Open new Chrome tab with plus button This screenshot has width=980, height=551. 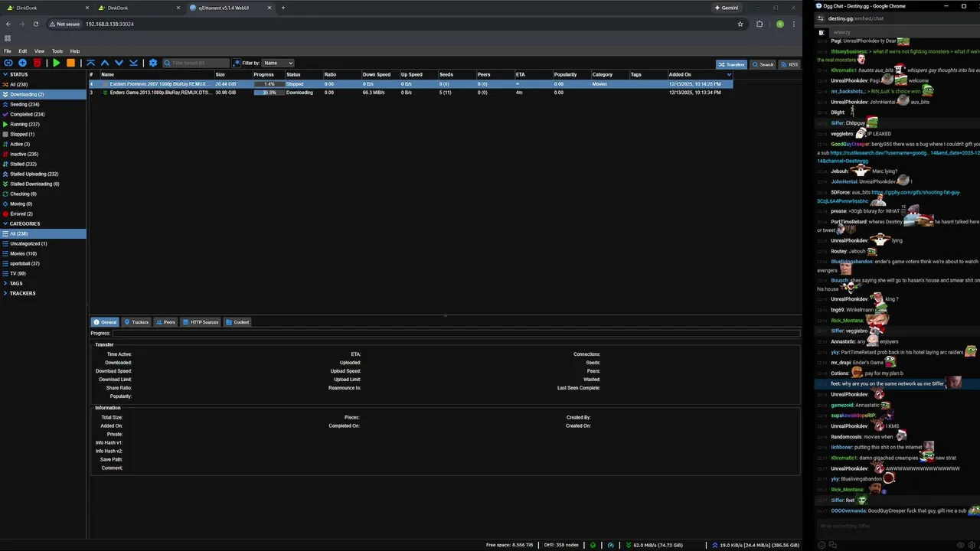tap(283, 8)
